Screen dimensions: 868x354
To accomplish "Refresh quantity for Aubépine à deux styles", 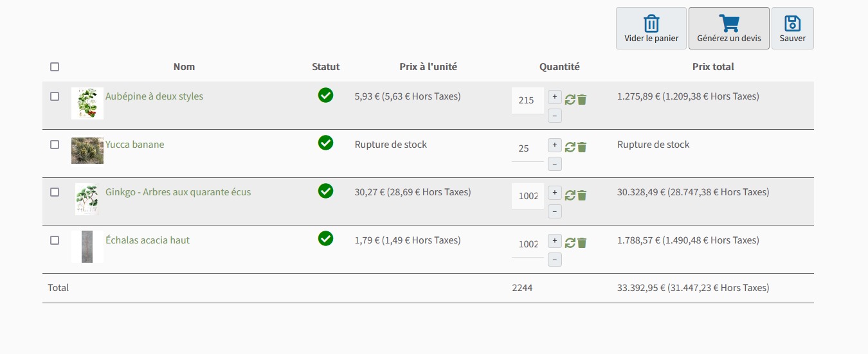I will point(570,100).
